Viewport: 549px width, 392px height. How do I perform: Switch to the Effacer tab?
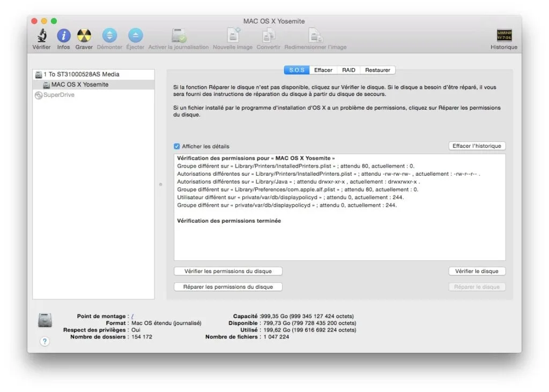[323, 70]
